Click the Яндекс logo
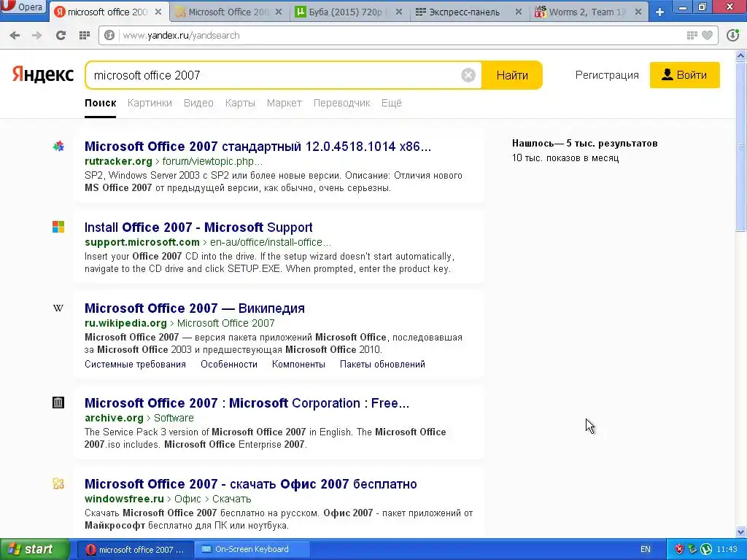 pos(43,75)
